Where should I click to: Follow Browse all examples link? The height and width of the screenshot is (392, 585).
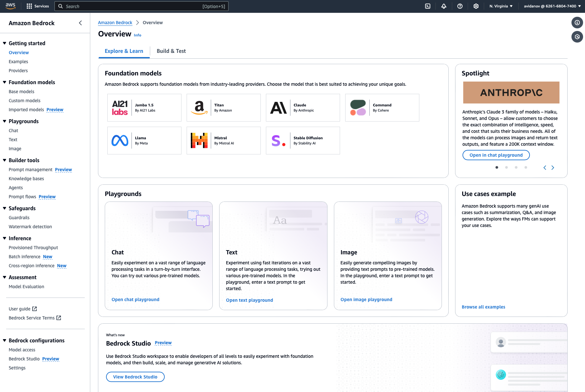[x=483, y=307]
